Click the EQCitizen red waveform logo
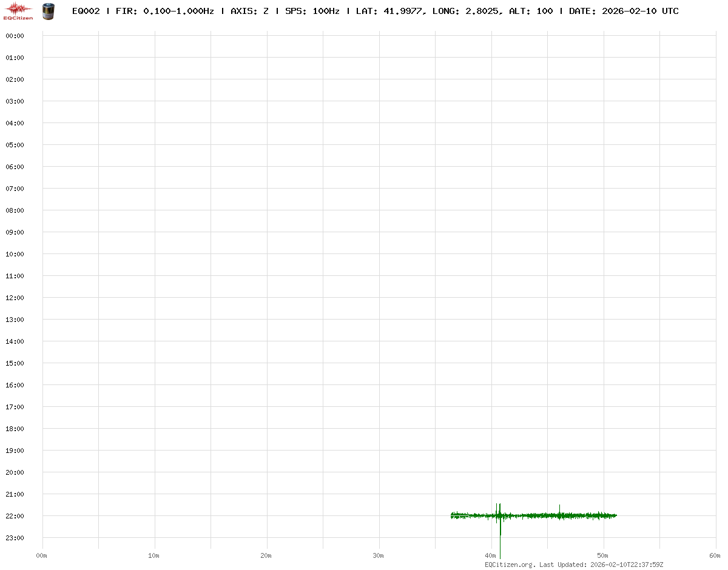The image size is (728, 570). (x=18, y=10)
